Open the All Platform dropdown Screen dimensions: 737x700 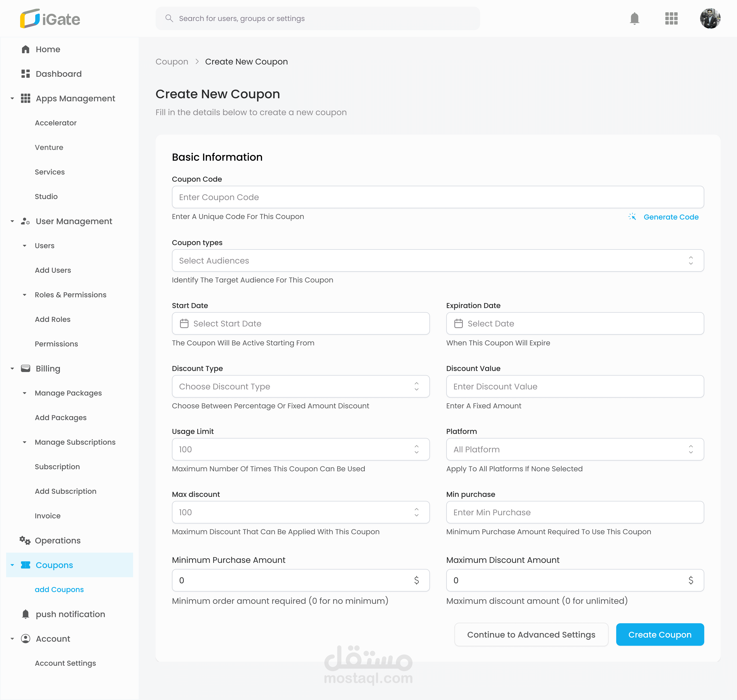575,449
